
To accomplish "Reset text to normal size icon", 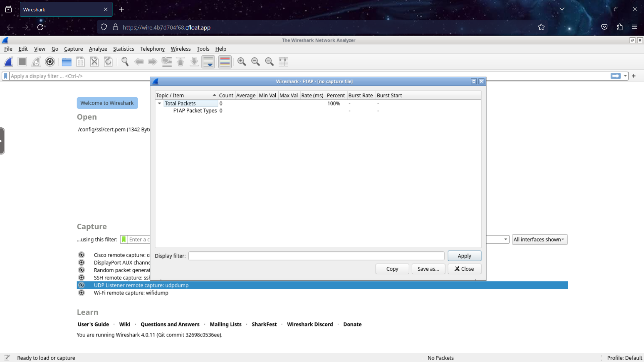I will pos(269,62).
